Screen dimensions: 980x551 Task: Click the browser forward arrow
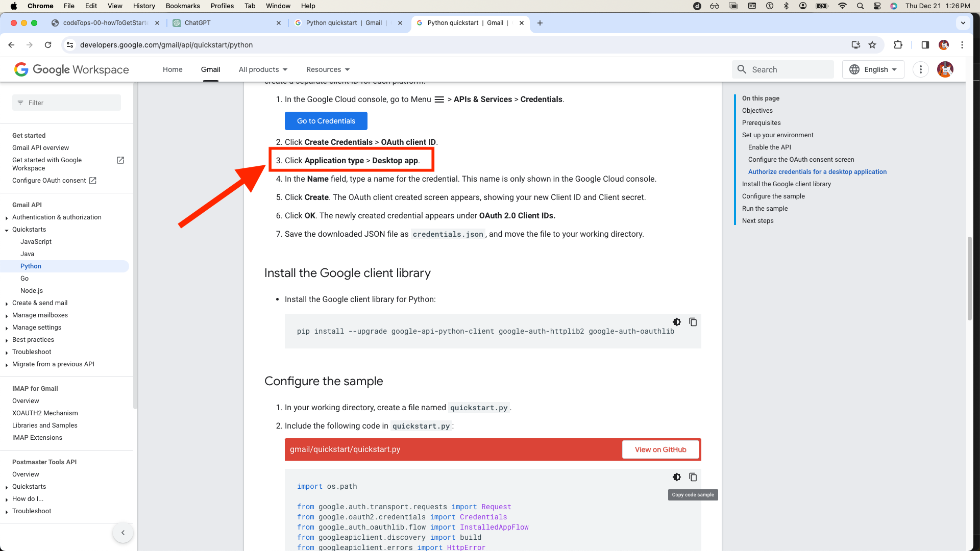pos(30,45)
